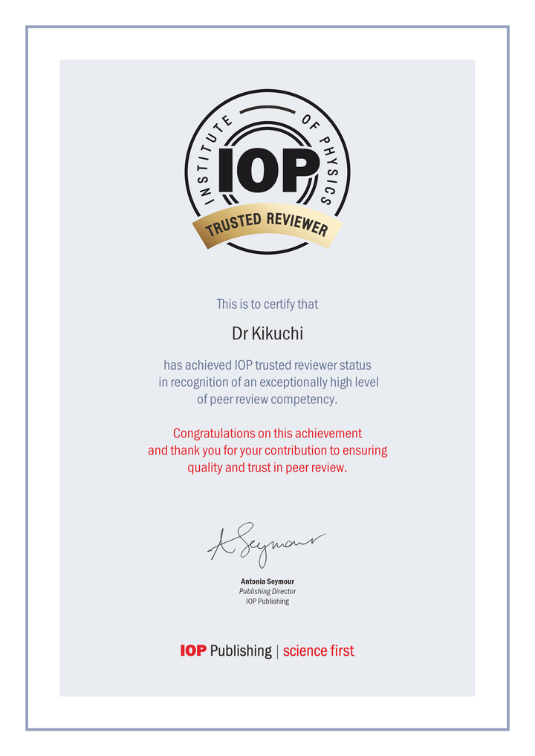Click the gold 'TRUSTED REVIEWER' ribbon banner
Viewport: 535px width, 756px height.
click(267, 226)
